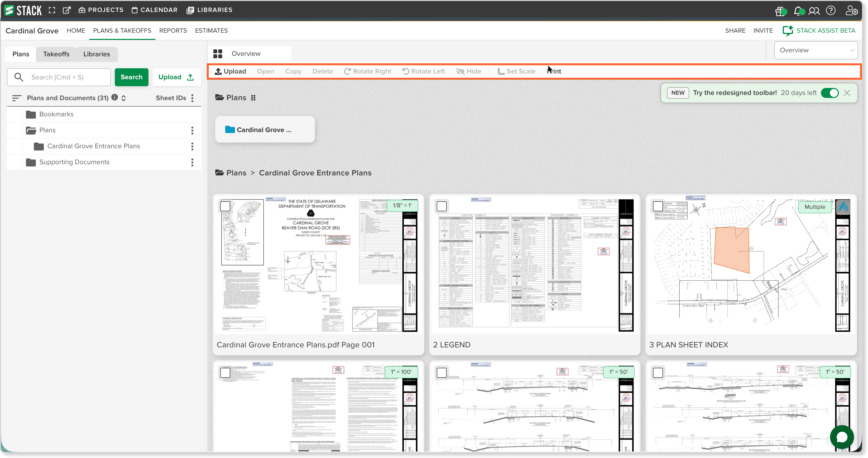868x458 pixels.
Task: Open the CALENDAR menu
Action: (155, 10)
